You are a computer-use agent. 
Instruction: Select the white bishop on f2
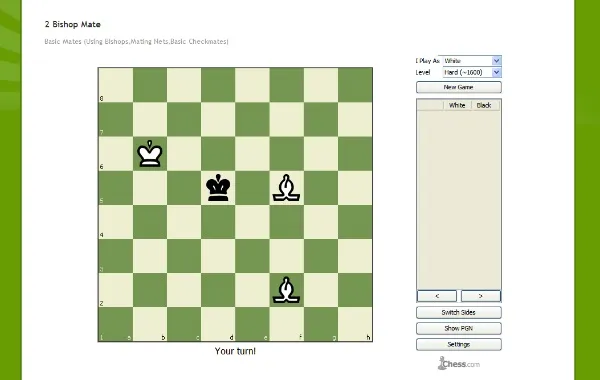pos(286,290)
